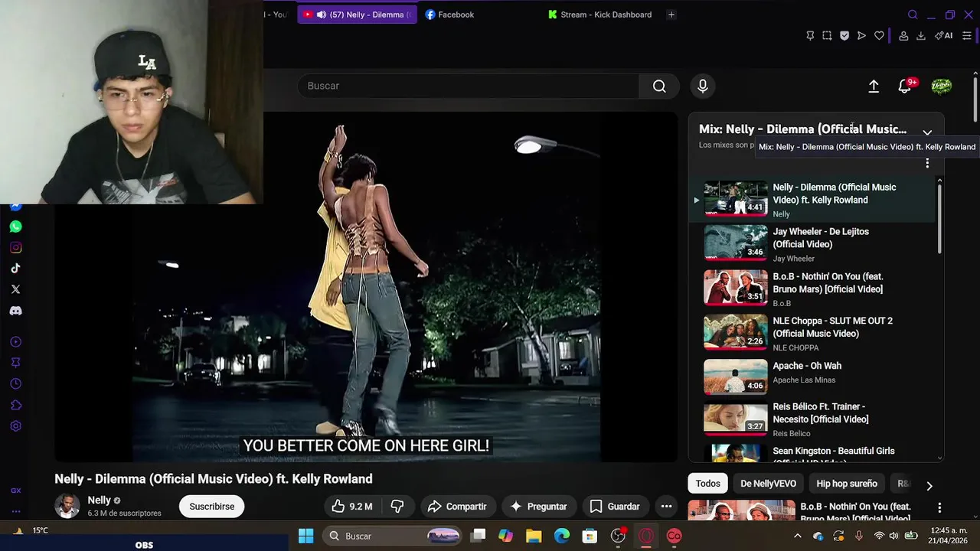Open File Explorer from the taskbar

(534, 536)
